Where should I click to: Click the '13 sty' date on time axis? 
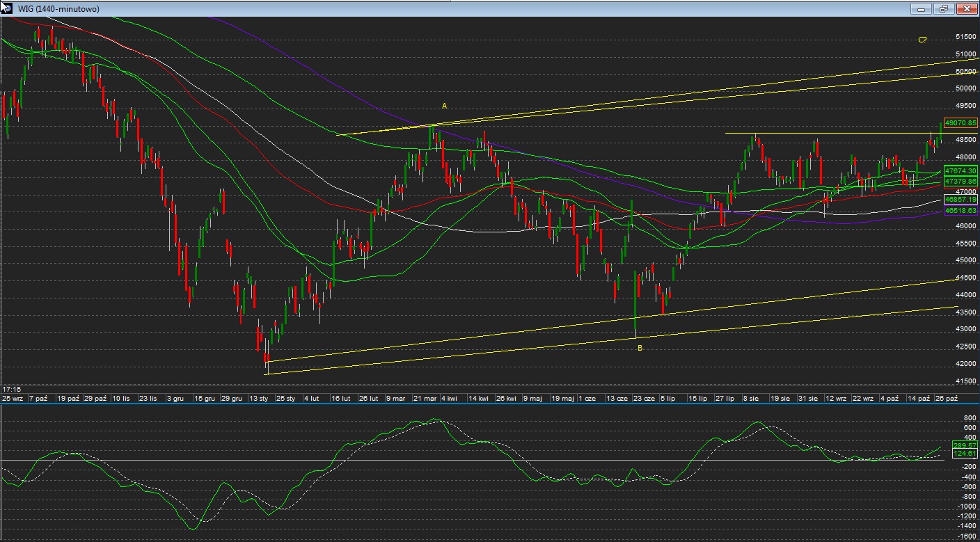259,399
